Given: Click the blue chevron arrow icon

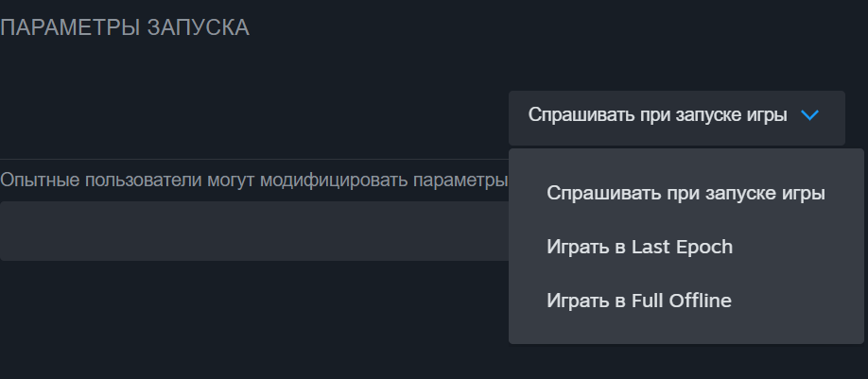Looking at the screenshot, I should (x=808, y=115).
